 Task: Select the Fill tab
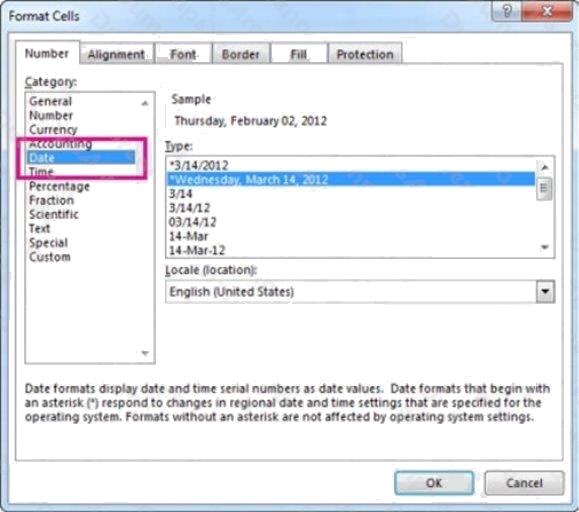[298, 55]
